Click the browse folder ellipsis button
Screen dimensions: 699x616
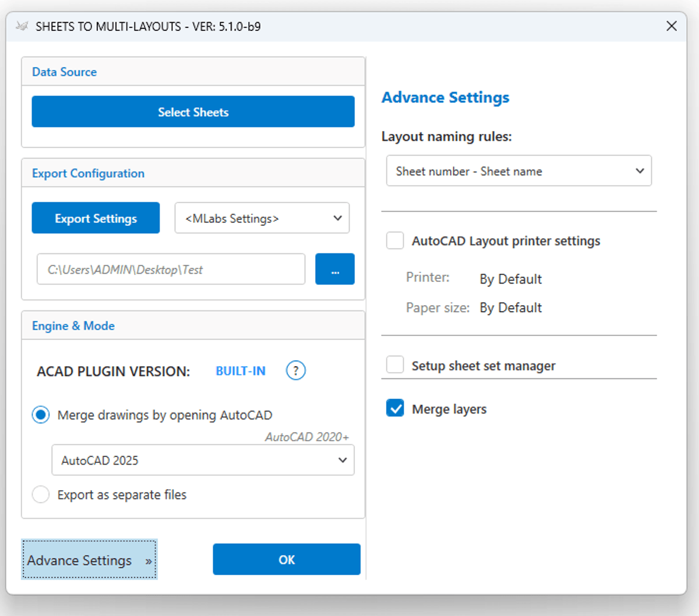click(335, 270)
